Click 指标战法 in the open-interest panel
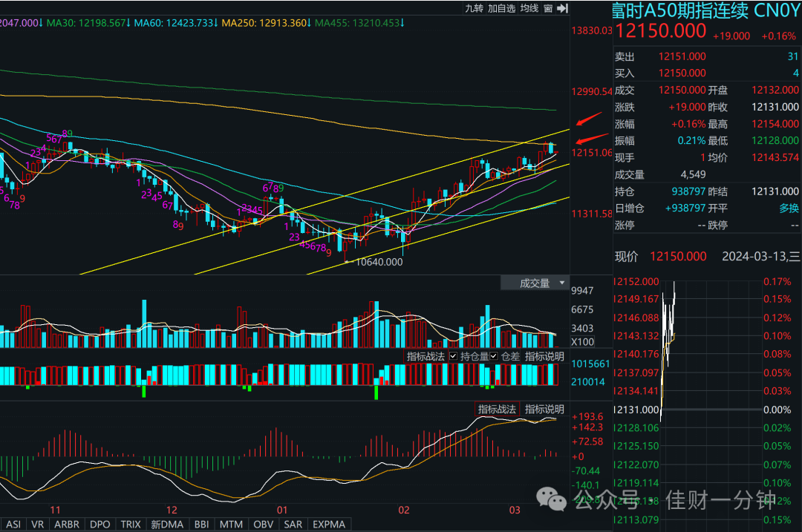Viewport: 802px width, 532px height. [426, 356]
